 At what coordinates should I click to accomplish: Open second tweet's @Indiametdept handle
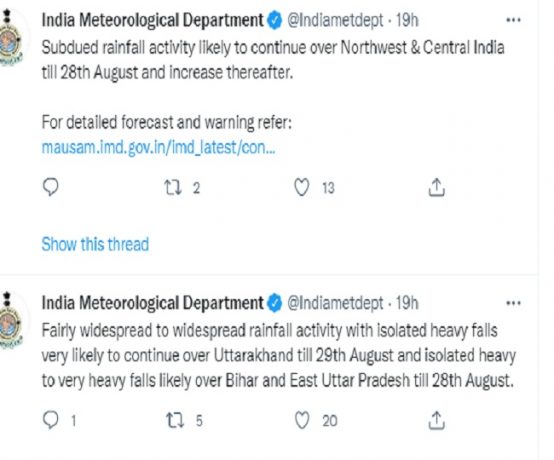[x=335, y=303]
